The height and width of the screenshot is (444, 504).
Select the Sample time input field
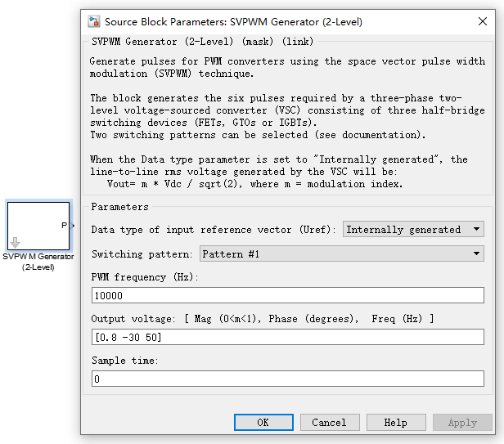pyautogui.click(x=287, y=379)
